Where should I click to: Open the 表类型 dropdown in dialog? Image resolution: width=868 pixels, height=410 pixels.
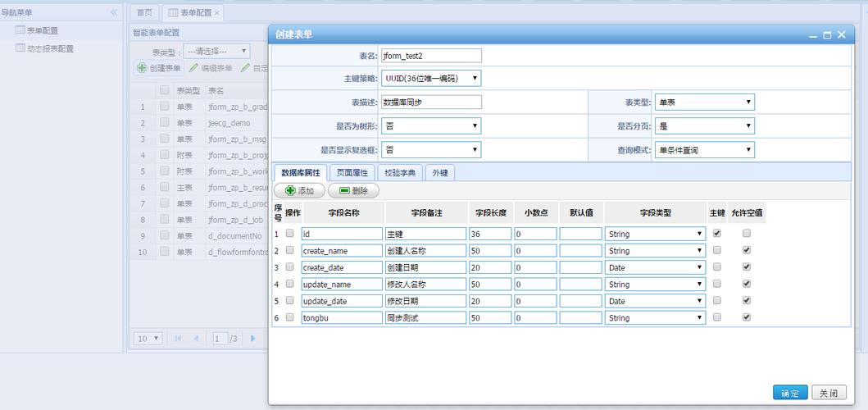pos(705,102)
